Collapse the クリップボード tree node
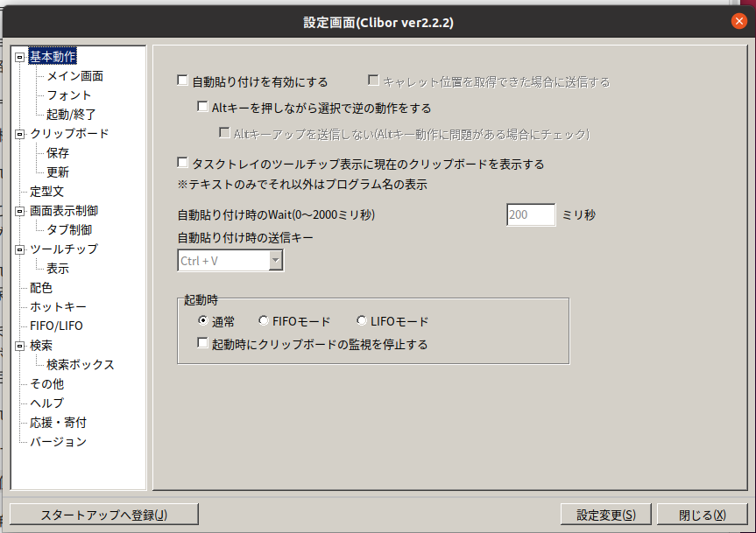Viewport: 756px width, 533px height. pos(20,134)
